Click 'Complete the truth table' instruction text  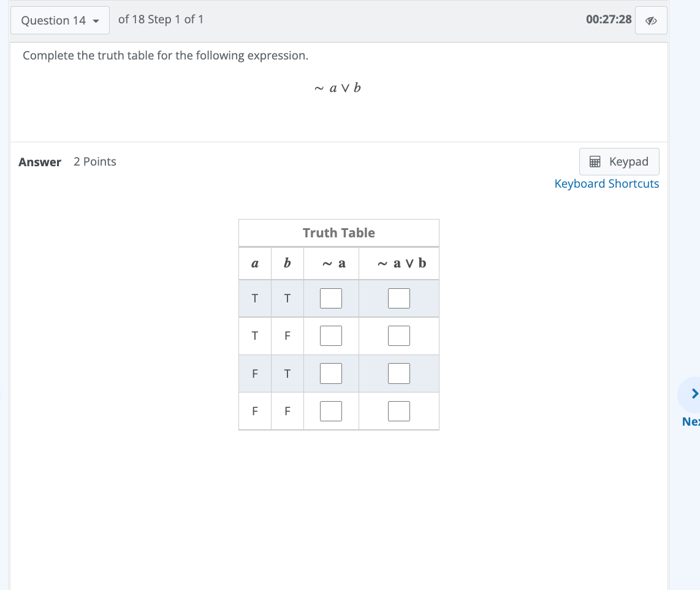click(165, 55)
